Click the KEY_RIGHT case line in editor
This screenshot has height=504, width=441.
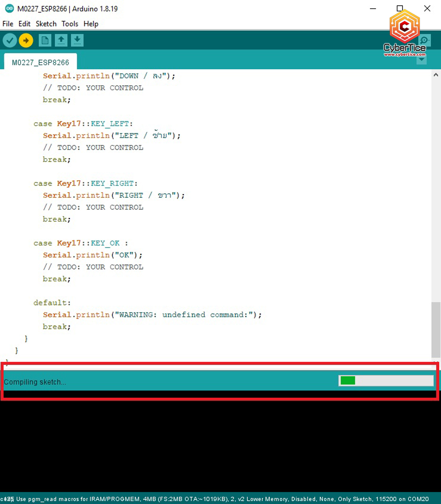pyautogui.click(x=85, y=183)
